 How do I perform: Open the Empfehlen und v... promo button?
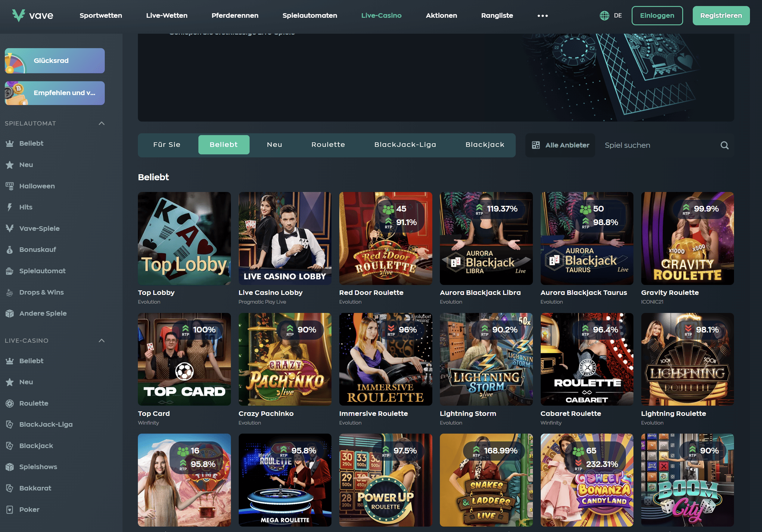(55, 93)
